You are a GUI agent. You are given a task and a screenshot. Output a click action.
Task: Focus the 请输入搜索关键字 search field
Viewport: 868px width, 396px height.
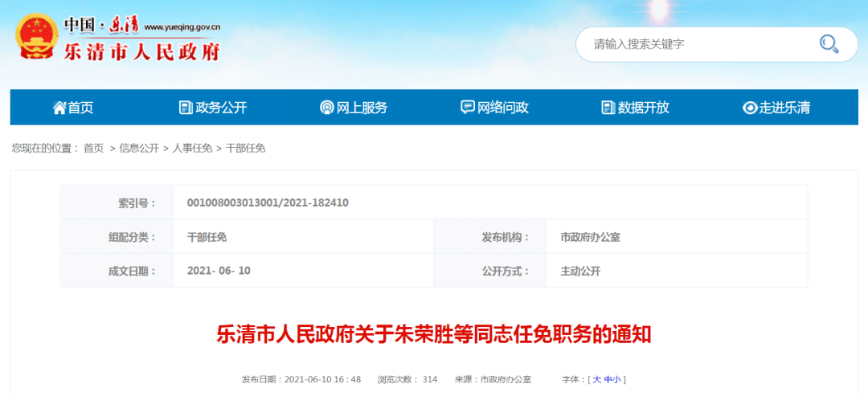click(x=691, y=44)
